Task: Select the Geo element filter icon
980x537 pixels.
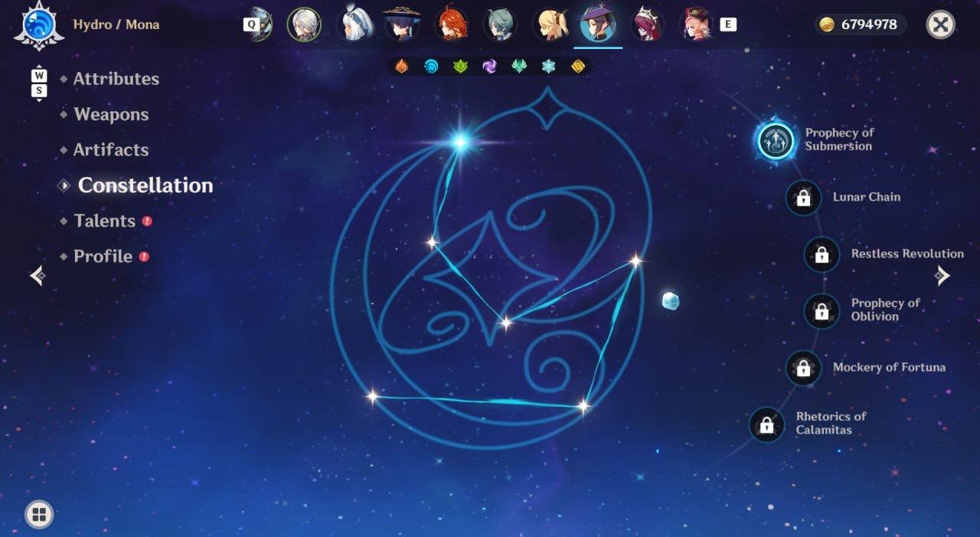Action: (x=578, y=67)
